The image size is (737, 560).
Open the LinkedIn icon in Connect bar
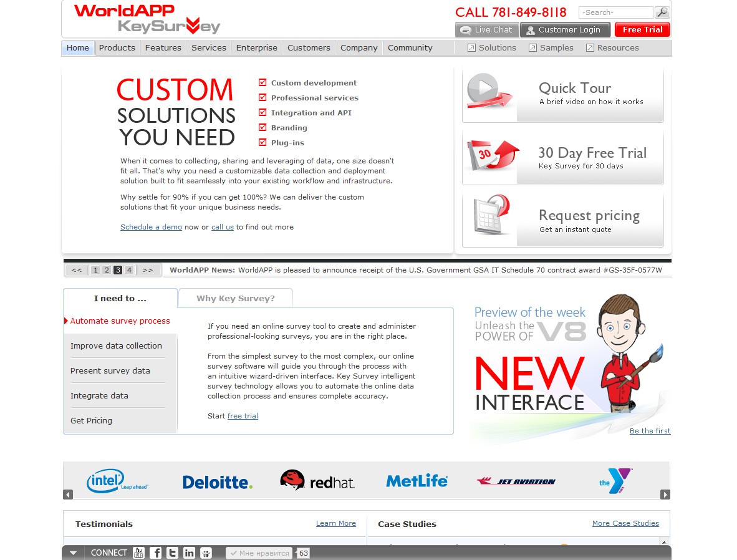[x=190, y=553]
